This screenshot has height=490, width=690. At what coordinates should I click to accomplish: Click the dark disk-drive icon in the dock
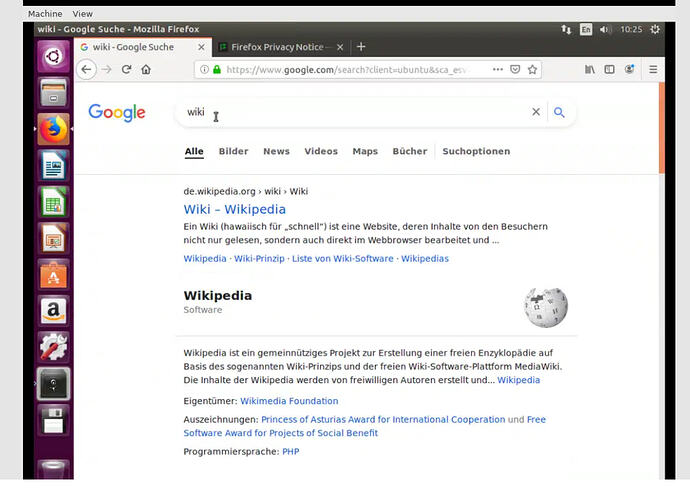coord(53,384)
